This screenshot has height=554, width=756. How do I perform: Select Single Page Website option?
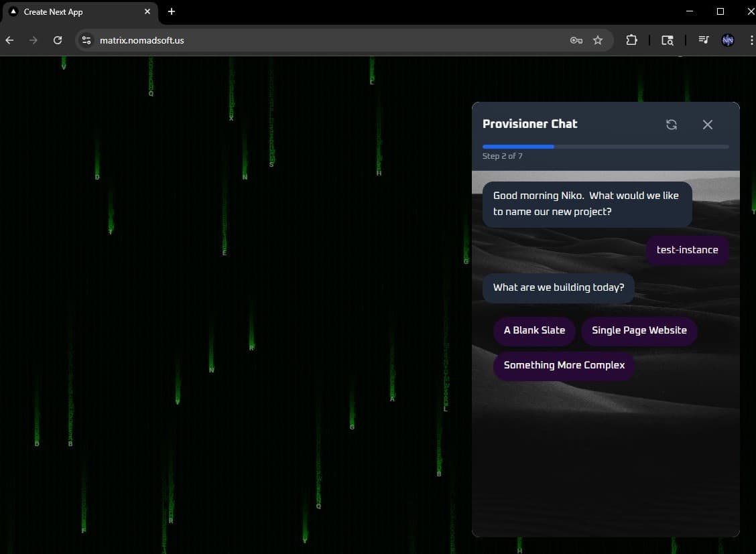639,330
